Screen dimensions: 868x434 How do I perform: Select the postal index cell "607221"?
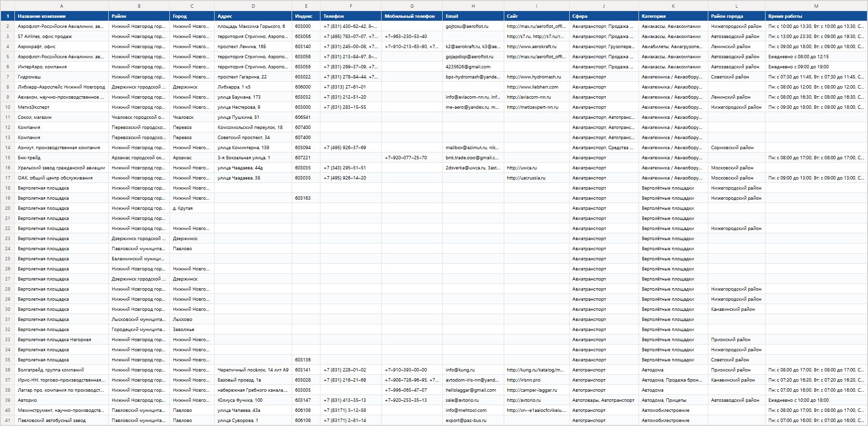point(306,158)
